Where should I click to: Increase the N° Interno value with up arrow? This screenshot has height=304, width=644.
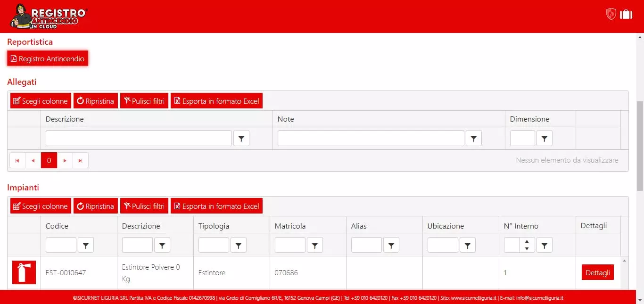pyautogui.click(x=527, y=242)
